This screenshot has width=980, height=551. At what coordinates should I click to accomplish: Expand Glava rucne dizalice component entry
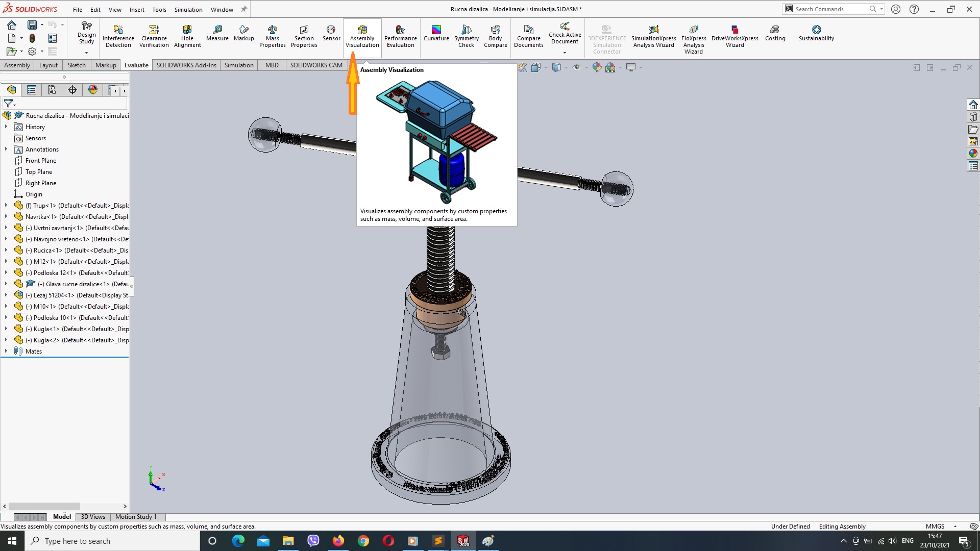click(6, 283)
